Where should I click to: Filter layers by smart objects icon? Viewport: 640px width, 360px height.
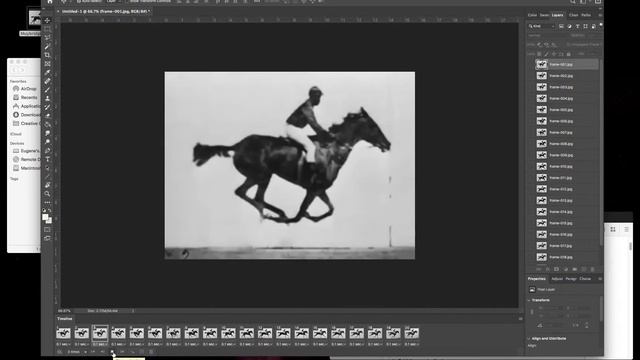pos(593,26)
